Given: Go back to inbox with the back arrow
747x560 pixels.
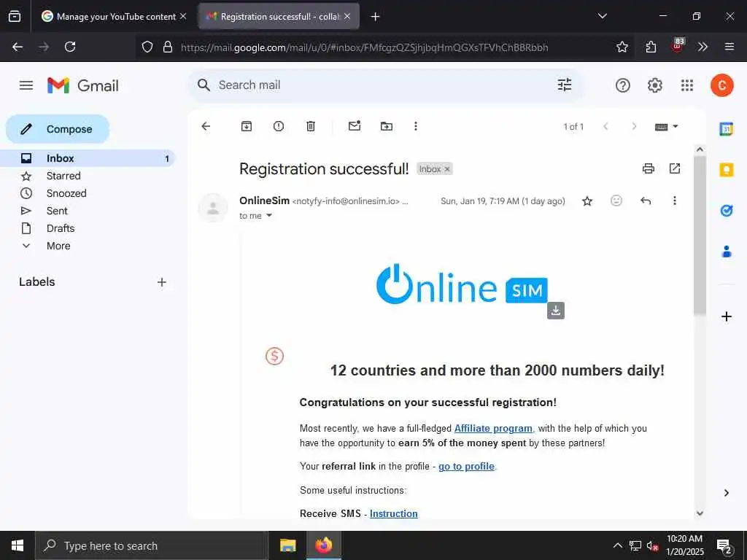Looking at the screenshot, I should pos(206,126).
